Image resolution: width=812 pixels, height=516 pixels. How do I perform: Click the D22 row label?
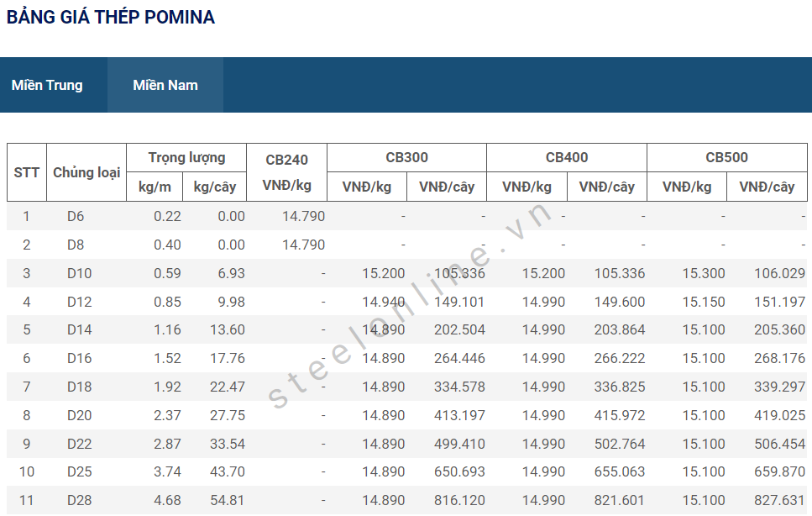click(79, 444)
